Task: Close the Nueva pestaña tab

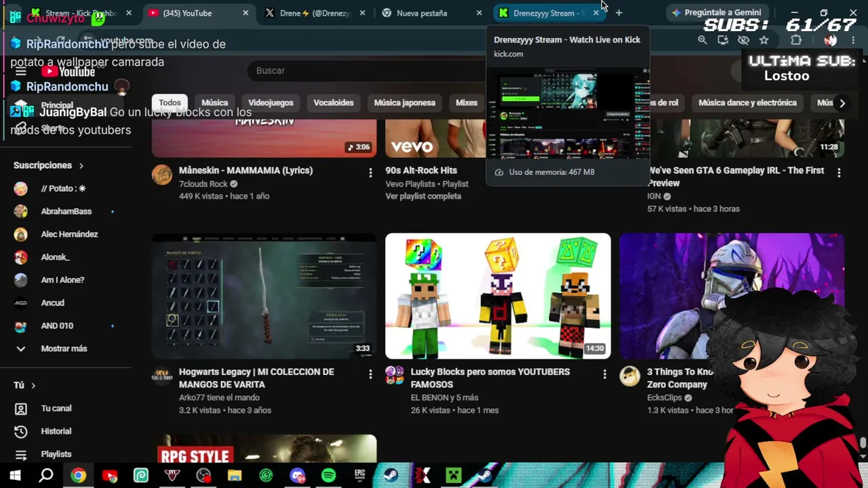Action: pyautogui.click(x=479, y=13)
